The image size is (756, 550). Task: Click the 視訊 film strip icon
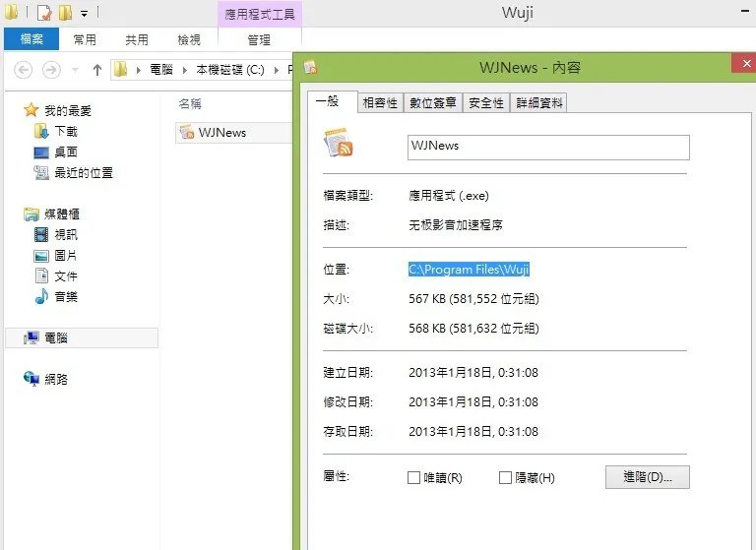(41, 235)
